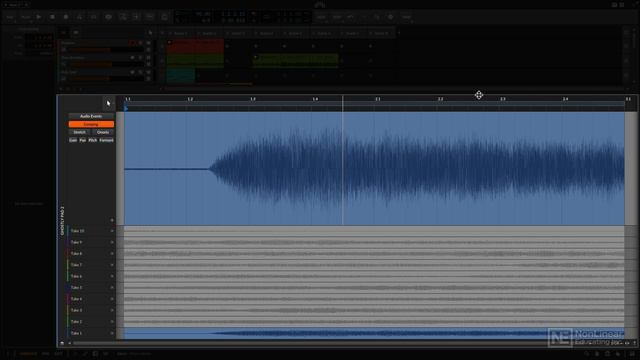Start playback with the transport Play button
This screenshot has height=360, width=640.
pyautogui.click(x=39, y=17)
